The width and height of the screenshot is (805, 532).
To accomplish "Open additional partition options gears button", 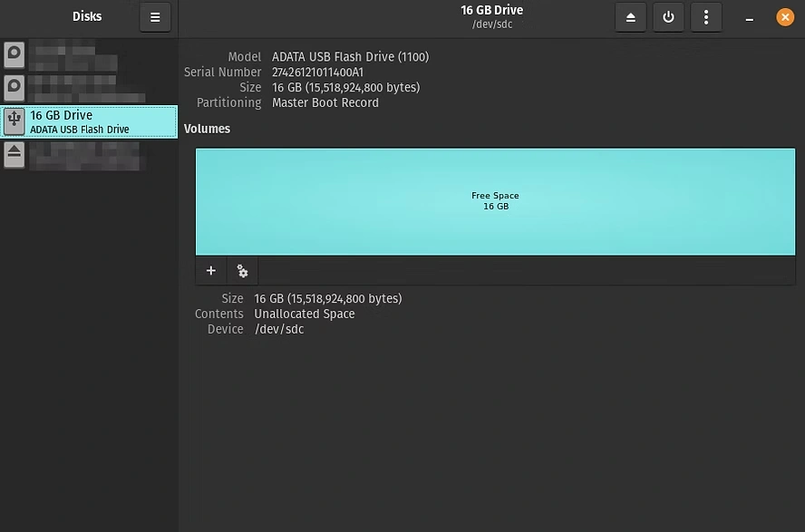I will click(242, 270).
